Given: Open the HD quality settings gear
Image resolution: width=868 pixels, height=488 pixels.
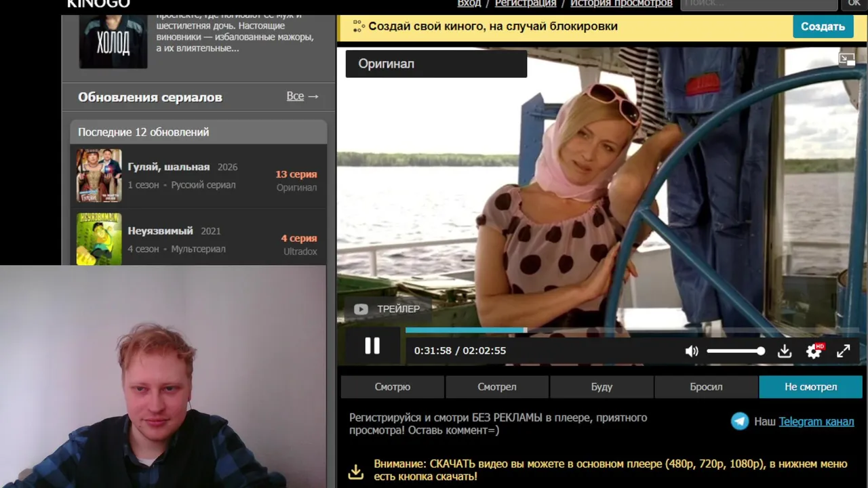Looking at the screenshot, I should click(814, 351).
